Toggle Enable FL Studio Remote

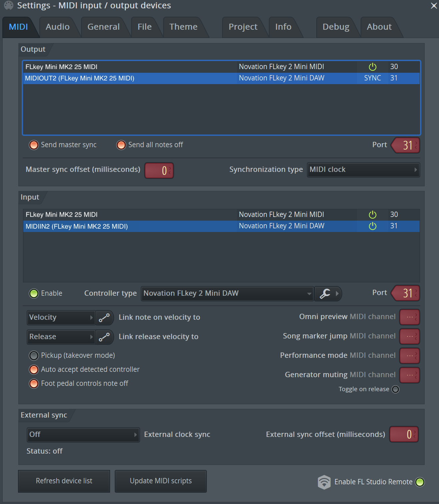[x=420, y=482]
